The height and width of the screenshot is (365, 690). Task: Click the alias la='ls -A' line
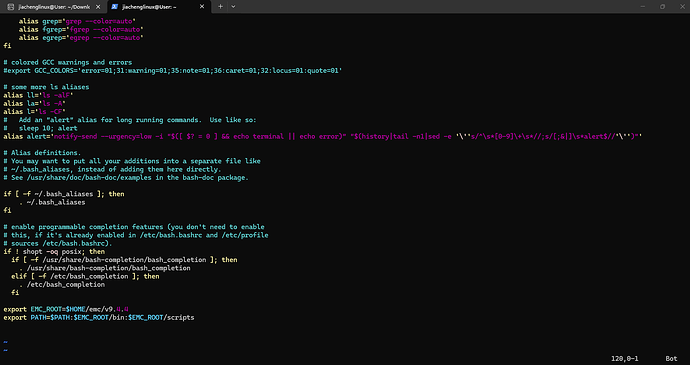tap(34, 103)
